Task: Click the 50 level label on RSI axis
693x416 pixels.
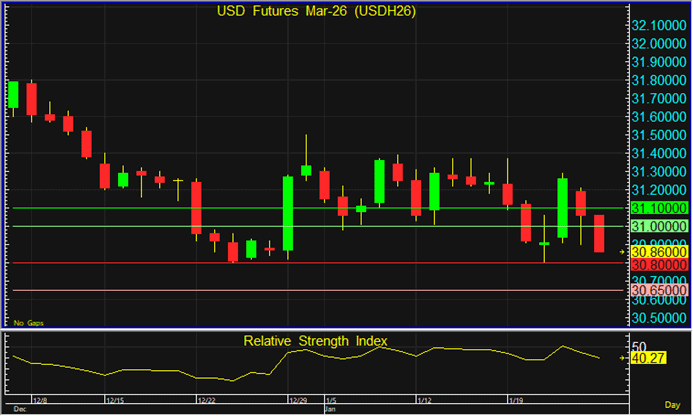Action: (x=638, y=345)
